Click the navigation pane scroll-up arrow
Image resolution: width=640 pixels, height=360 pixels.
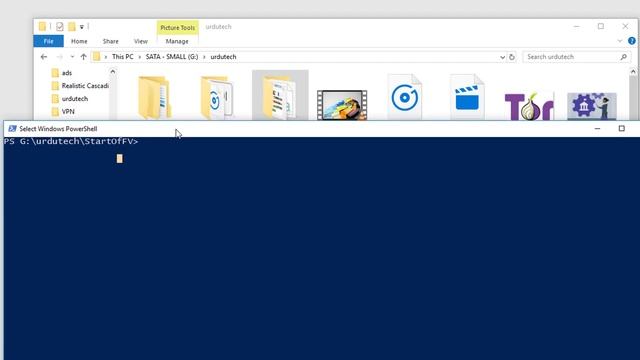click(x=113, y=72)
